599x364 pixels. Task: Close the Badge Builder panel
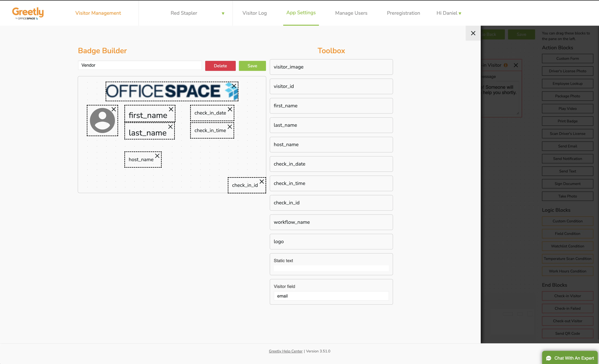tap(473, 33)
